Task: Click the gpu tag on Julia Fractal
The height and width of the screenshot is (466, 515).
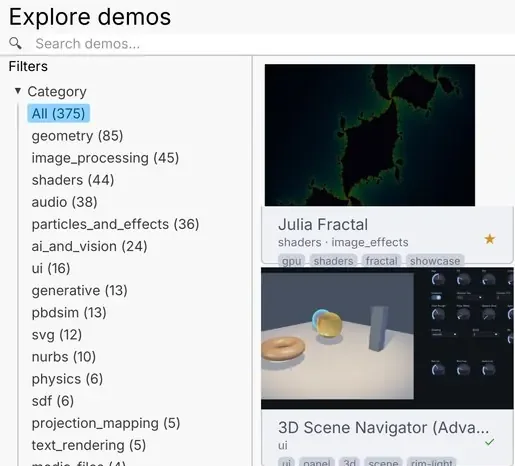Action: click(291, 261)
